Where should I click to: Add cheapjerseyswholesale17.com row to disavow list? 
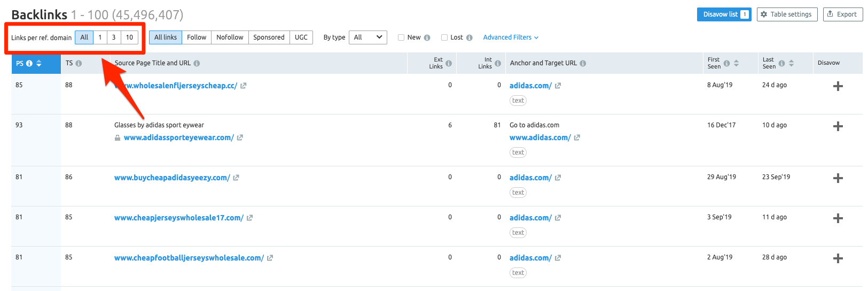838,218
